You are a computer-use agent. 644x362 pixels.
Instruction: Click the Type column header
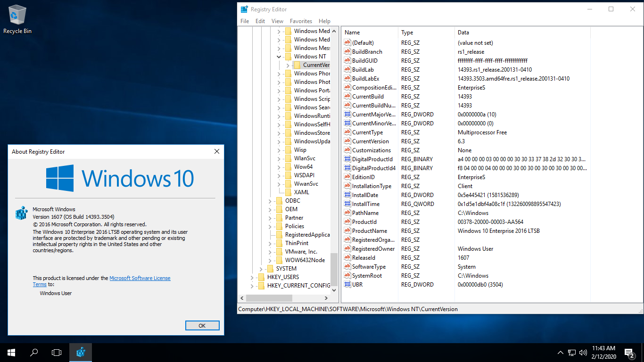coord(426,33)
